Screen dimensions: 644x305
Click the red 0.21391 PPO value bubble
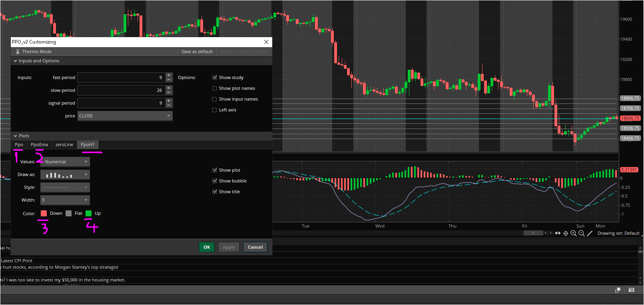629,170
